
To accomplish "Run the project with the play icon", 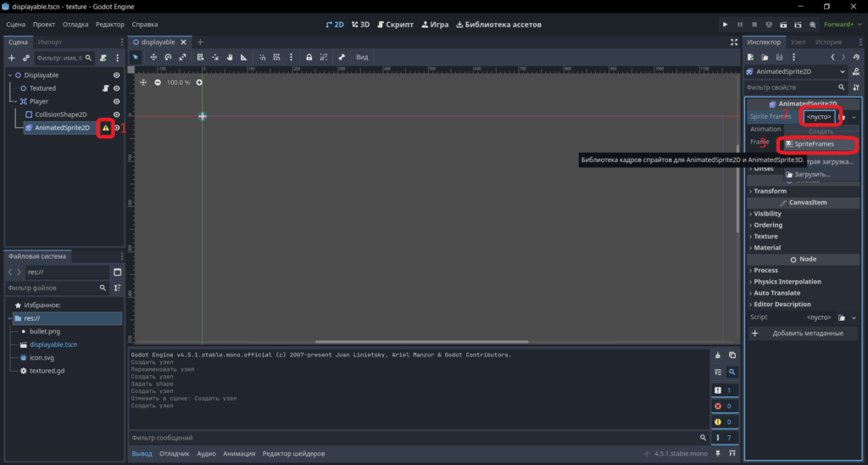I will [x=726, y=25].
